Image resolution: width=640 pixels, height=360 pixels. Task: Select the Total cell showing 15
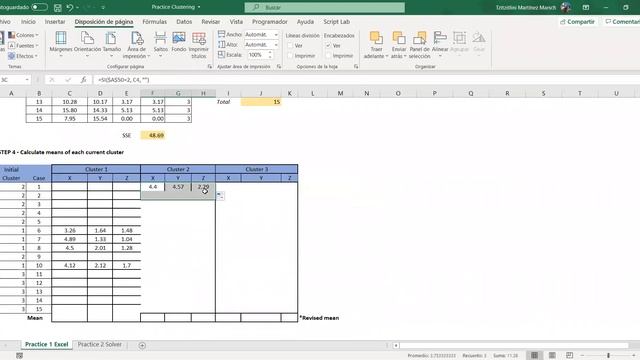pos(261,102)
